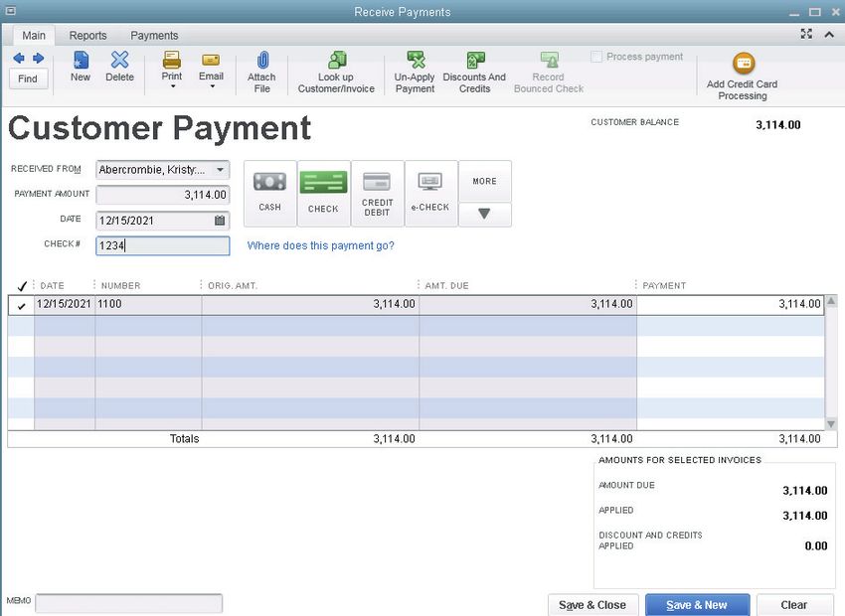Go to previous payment with left arrow
The width and height of the screenshot is (845, 616).
(x=19, y=59)
